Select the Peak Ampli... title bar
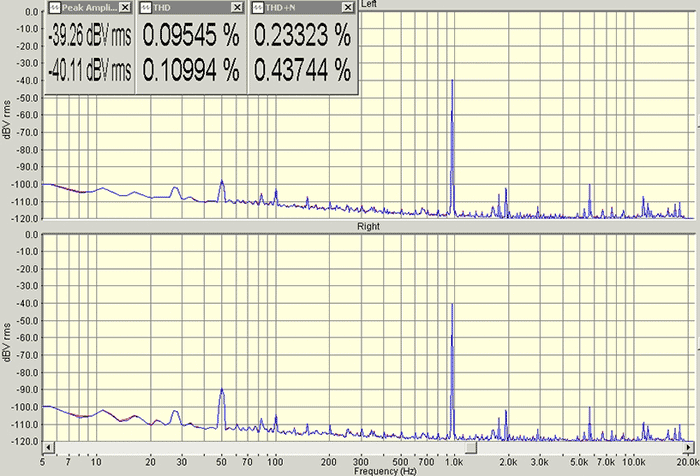Image resolution: width=700 pixels, height=476 pixels. click(90, 7)
